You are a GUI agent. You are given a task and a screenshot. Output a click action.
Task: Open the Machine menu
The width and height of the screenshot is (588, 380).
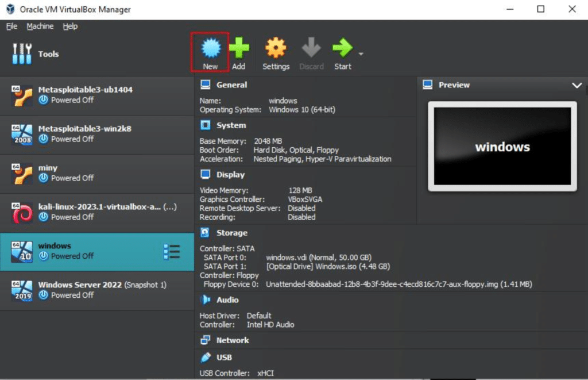coord(40,26)
